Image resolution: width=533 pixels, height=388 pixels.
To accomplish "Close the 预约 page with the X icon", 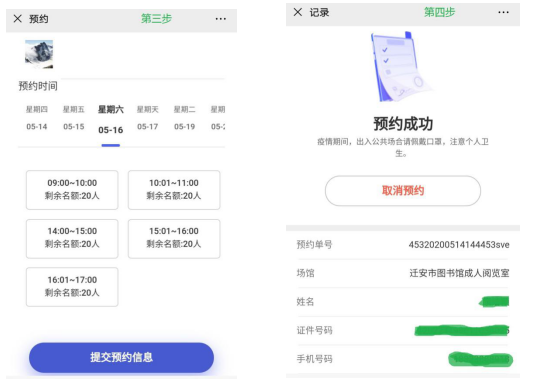I will (x=18, y=19).
